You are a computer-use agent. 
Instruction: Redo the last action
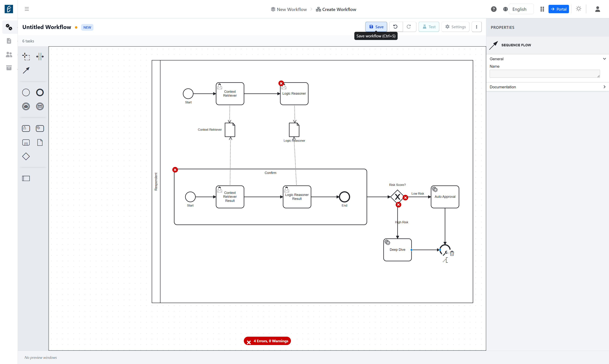409,27
